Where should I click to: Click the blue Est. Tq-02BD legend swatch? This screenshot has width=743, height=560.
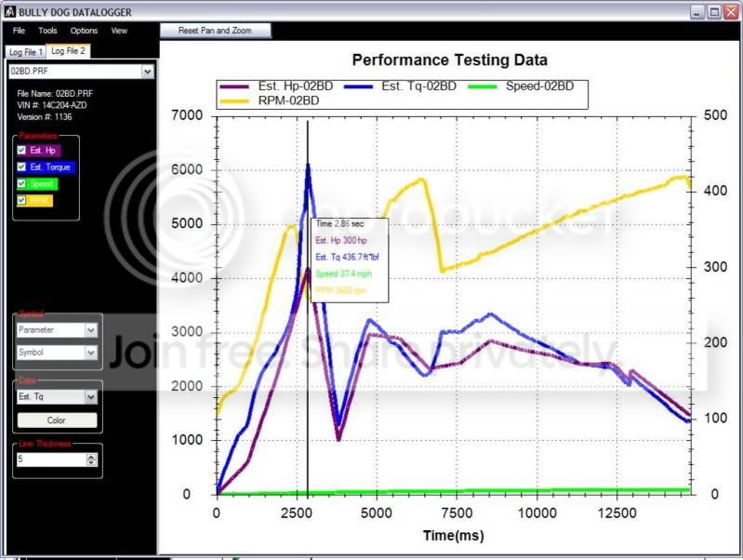tap(359, 87)
